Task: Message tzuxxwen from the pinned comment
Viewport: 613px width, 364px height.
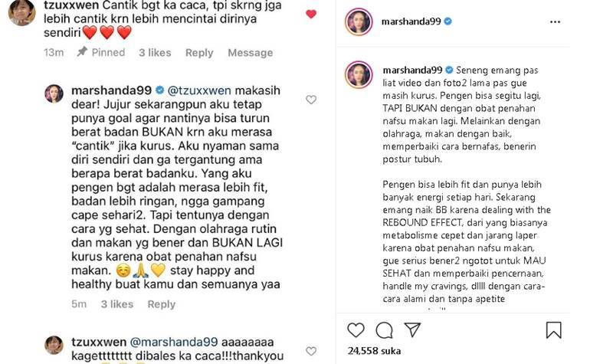Action: pos(251,53)
